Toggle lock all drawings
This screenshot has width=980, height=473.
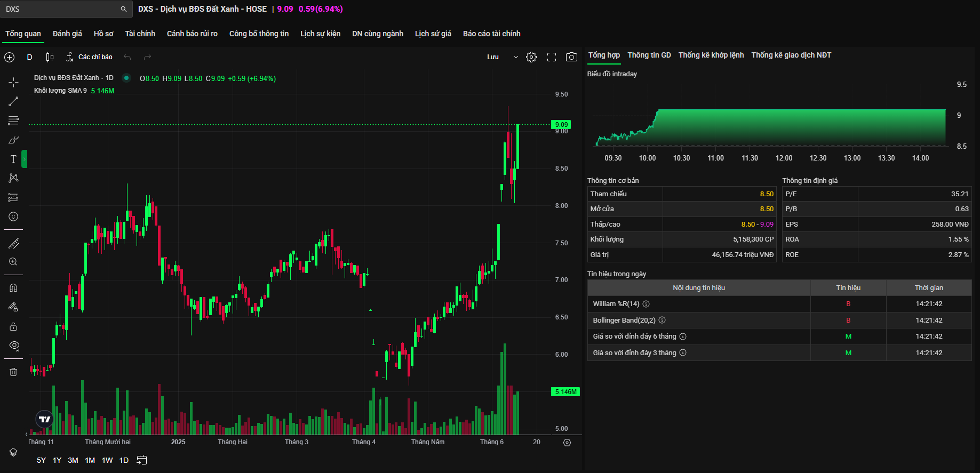[14, 326]
